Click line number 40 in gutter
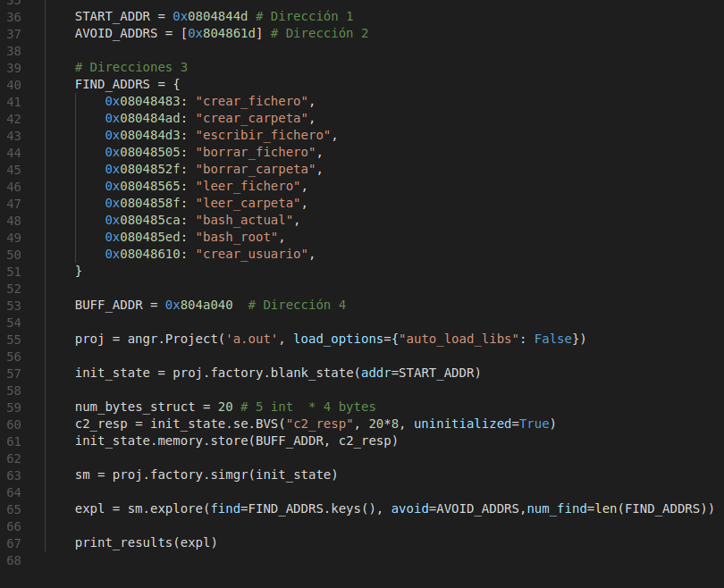 point(13,85)
